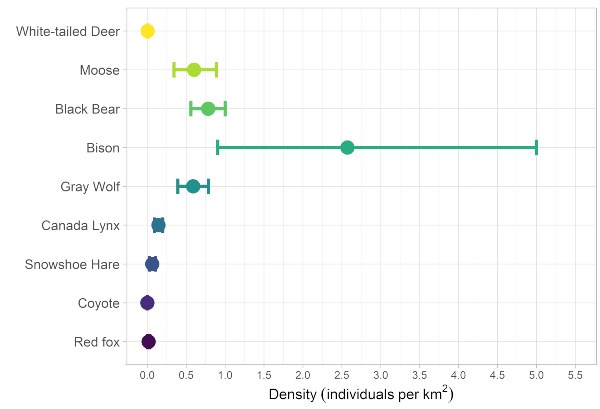600x409 pixels.
Task: Click the 5.5 x-axis tick label
Action: pyautogui.click(x=575, y=374)
